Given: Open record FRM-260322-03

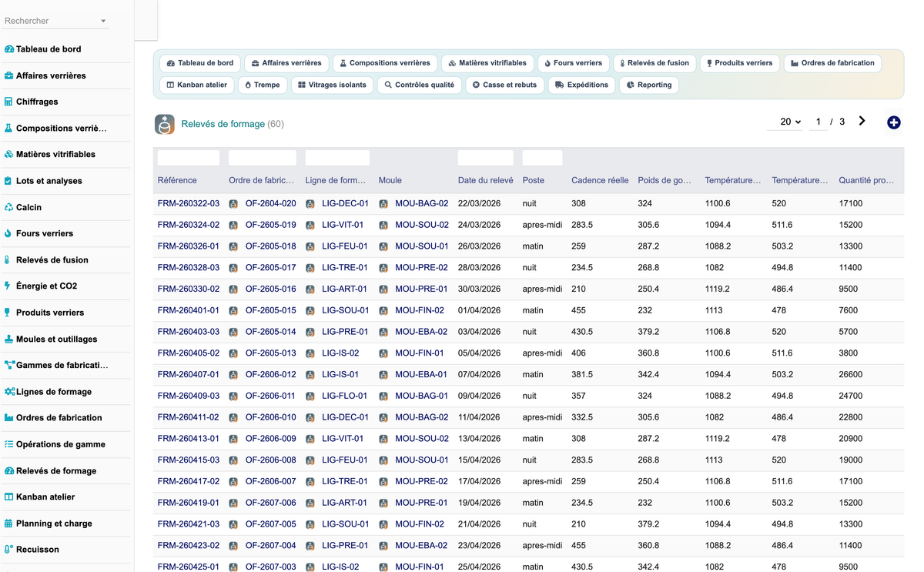Looking at the screenshot, I should (189, 204).
